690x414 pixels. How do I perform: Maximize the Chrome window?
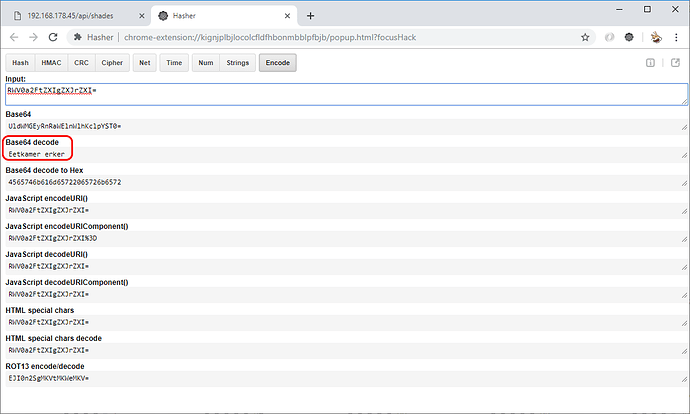tap(647, 9)
